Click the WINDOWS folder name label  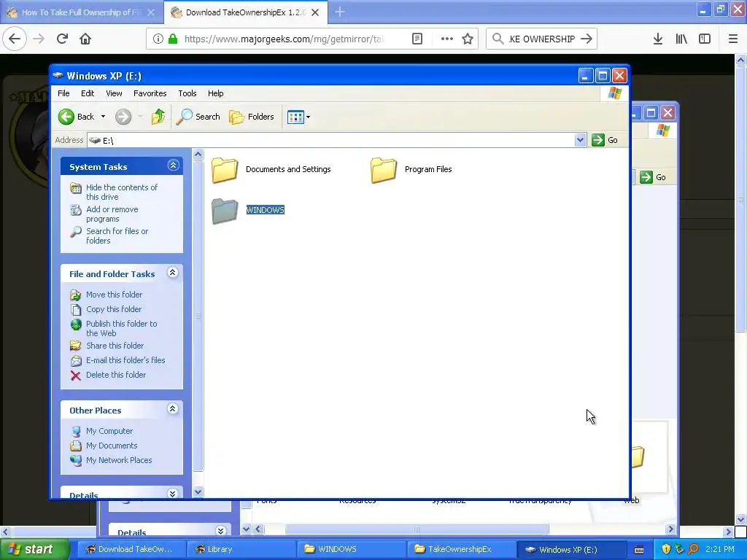[x=266, y=210]
